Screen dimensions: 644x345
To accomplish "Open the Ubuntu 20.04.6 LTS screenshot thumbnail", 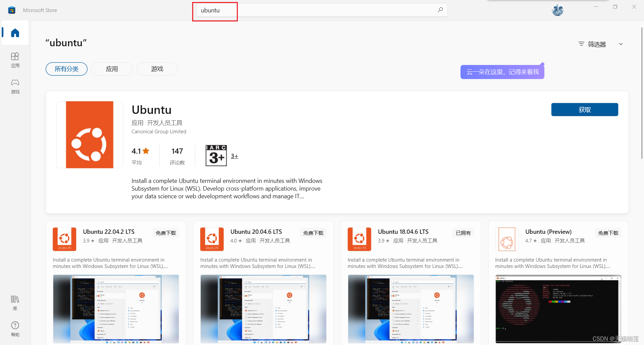I will coord(263,309).
